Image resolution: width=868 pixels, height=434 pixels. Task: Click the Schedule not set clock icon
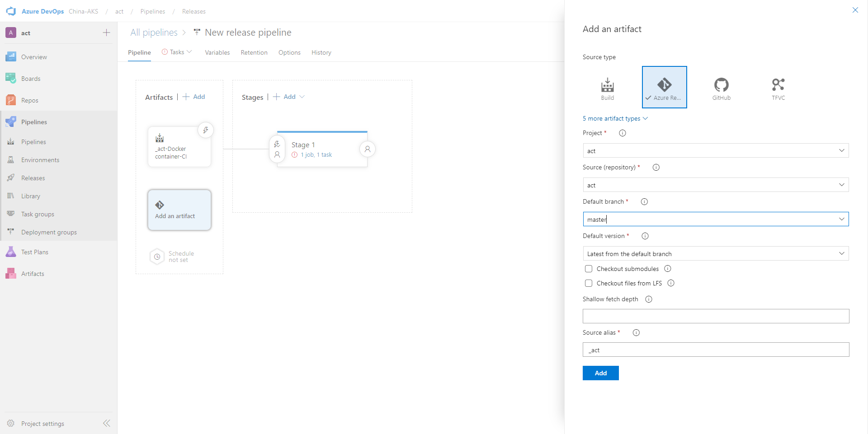pos(157,257)
